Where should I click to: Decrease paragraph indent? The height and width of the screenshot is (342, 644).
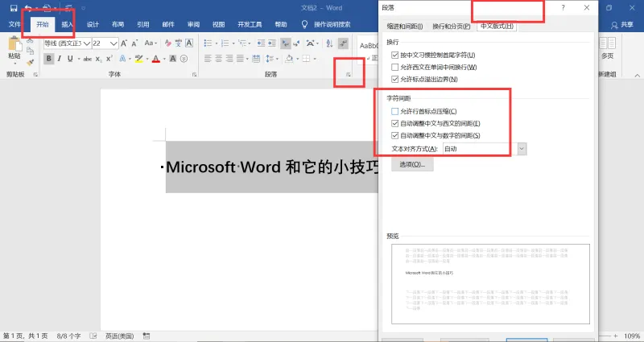(261, 43)
